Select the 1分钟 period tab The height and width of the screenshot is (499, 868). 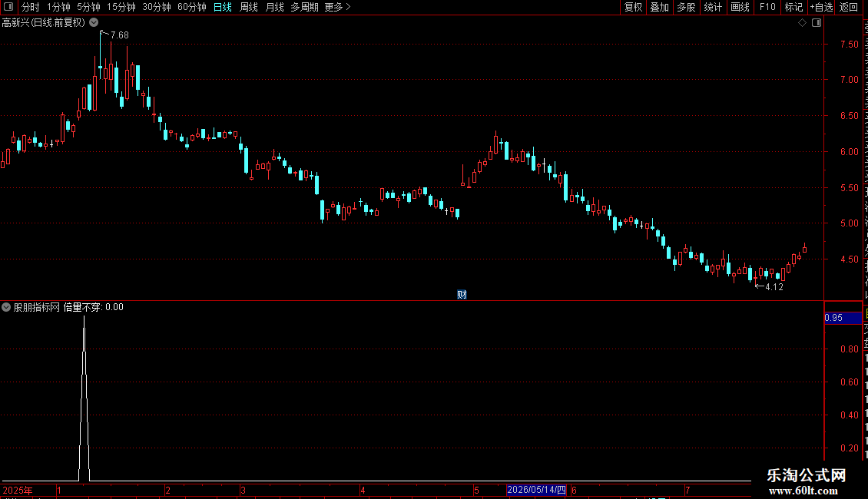click(58, 7)
